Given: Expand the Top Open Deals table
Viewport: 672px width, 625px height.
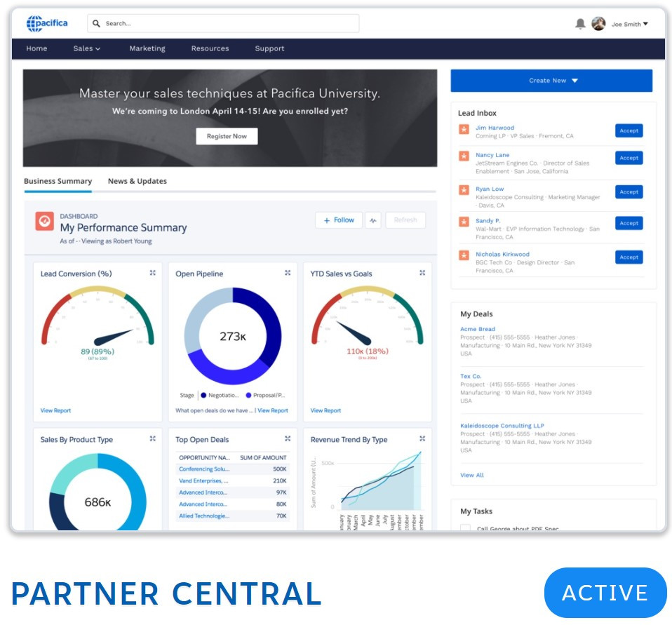Looking at the screenshot, I should (x=287, y=438).
